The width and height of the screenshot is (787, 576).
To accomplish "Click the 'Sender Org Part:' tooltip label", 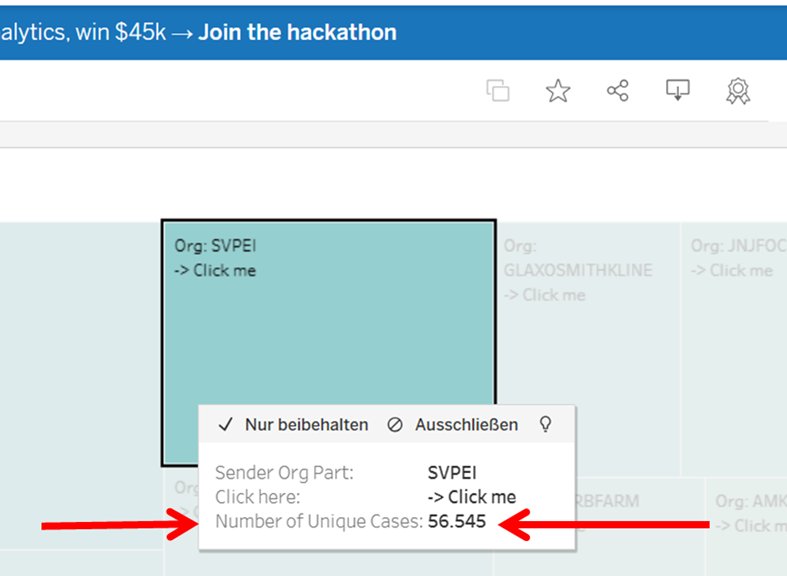I will tap(284, 473).
